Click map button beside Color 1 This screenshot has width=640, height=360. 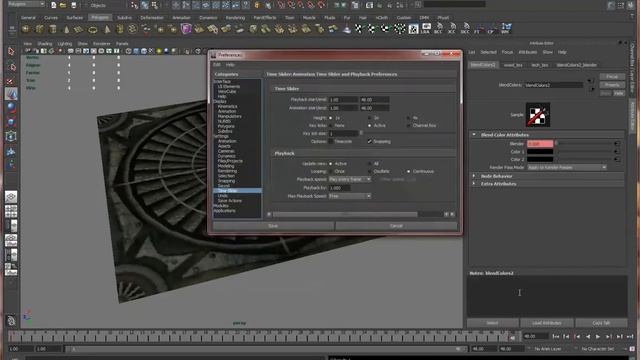617,151
